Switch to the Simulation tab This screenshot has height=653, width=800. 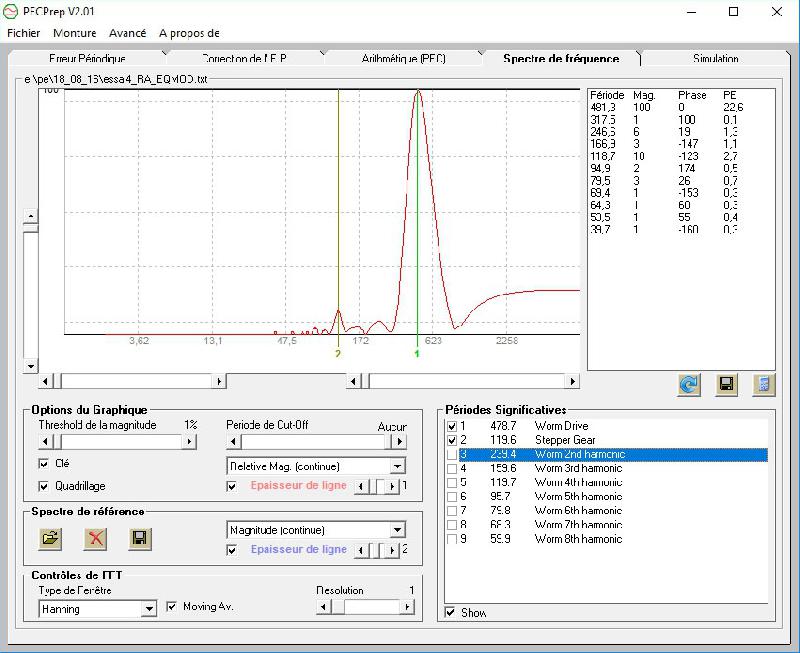click(x=715, y=58)
